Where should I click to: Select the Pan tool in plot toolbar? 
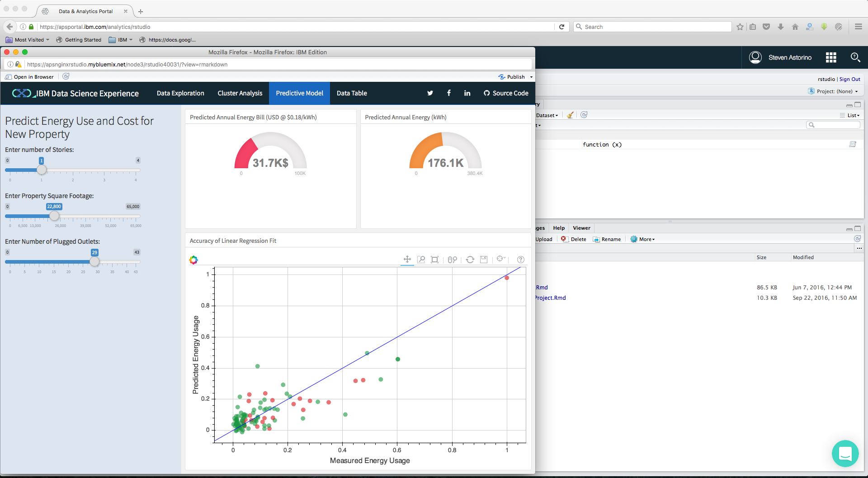pos(407,259)
